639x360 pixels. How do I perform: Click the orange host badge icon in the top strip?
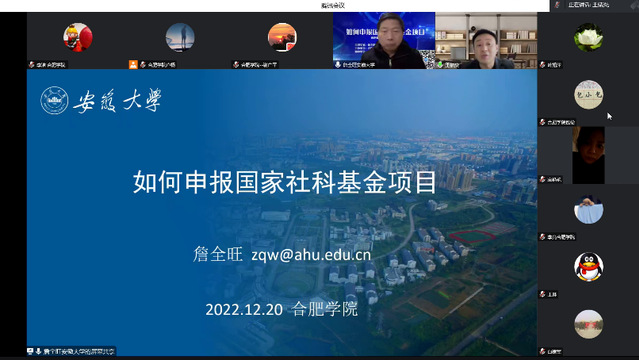pos(133,64)
